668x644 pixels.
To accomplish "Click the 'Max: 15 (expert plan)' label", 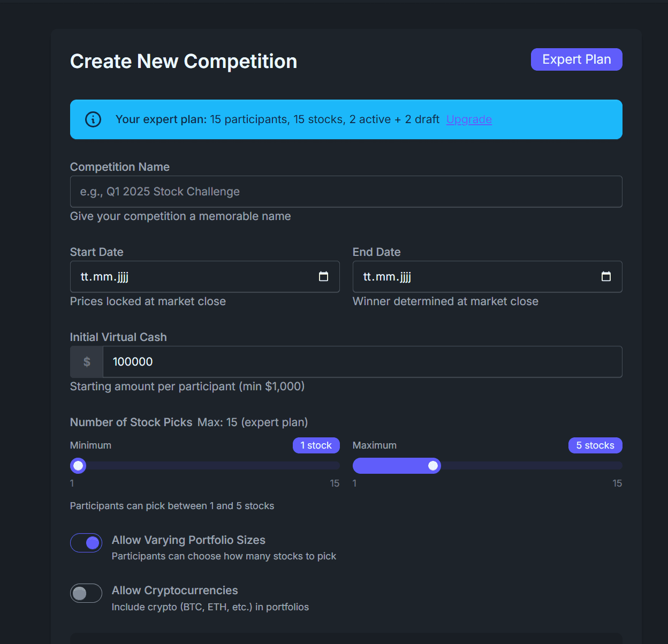I will 253,422.
